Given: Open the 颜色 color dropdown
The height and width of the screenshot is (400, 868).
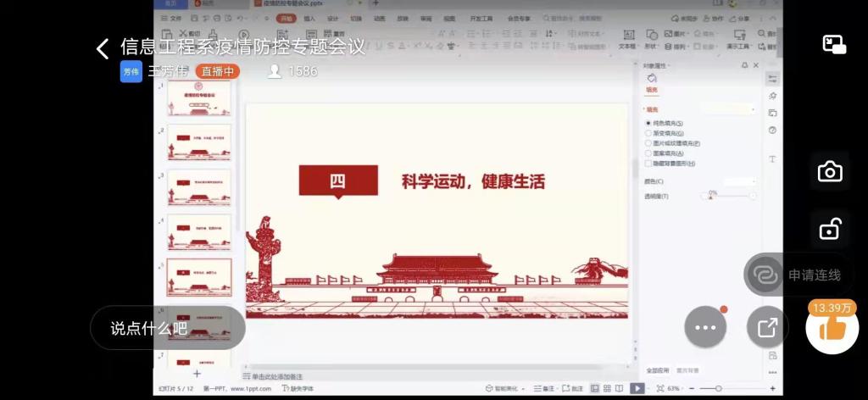Looking at the screenshot, I should (x=740, y=181).
